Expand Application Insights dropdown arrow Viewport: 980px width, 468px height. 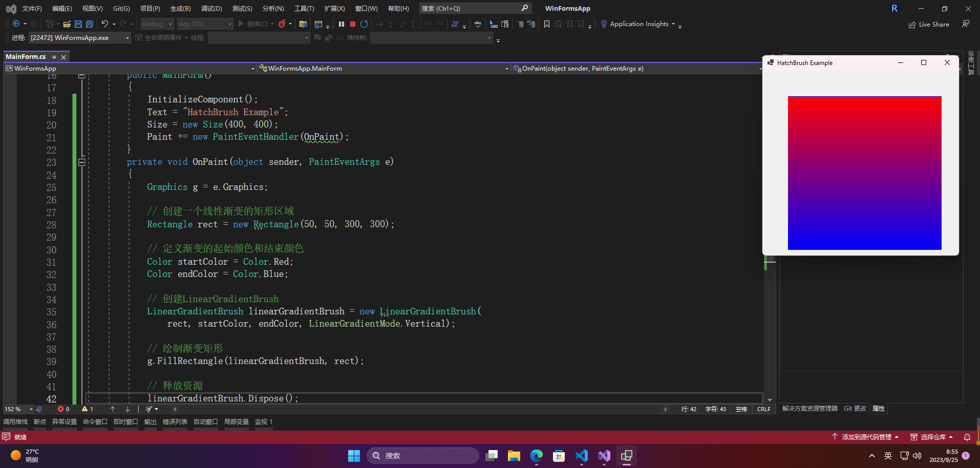pyautogui.click(x=673, y=24)
